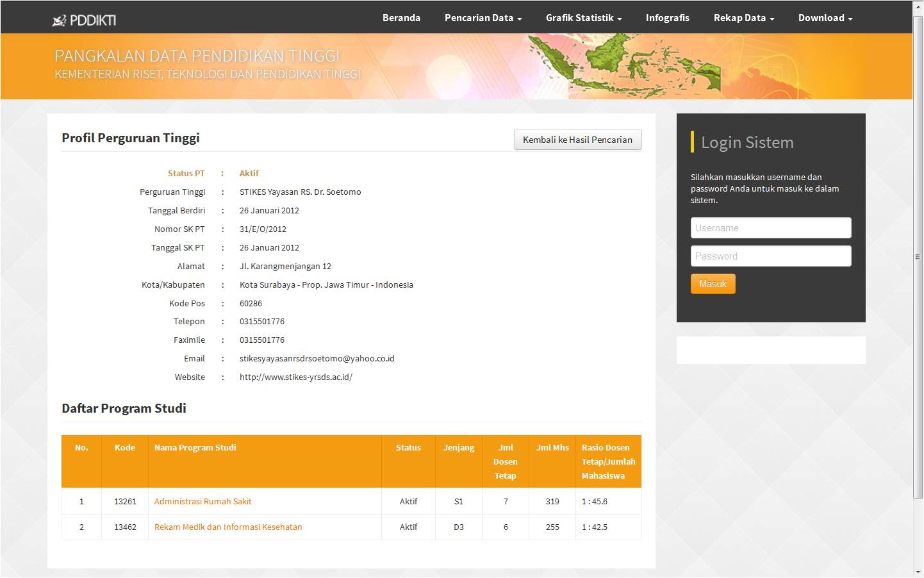Click the Pangkalan Data Pendidikan Tinggi banner title
The width and height of the screenshot is (924, 578).
(197, 56)
